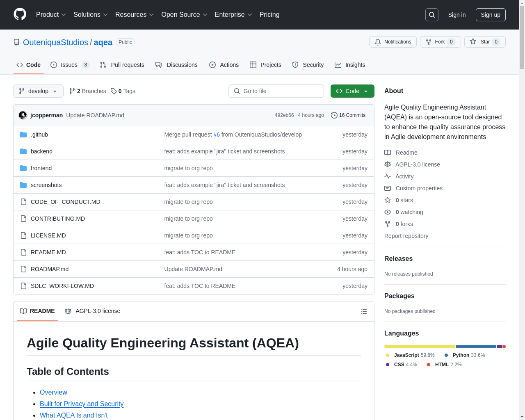This screenshot has width=525, height=420.
Task: Click the repository icon beside OuteniquaStudios
Action: (x=16, y=42)
